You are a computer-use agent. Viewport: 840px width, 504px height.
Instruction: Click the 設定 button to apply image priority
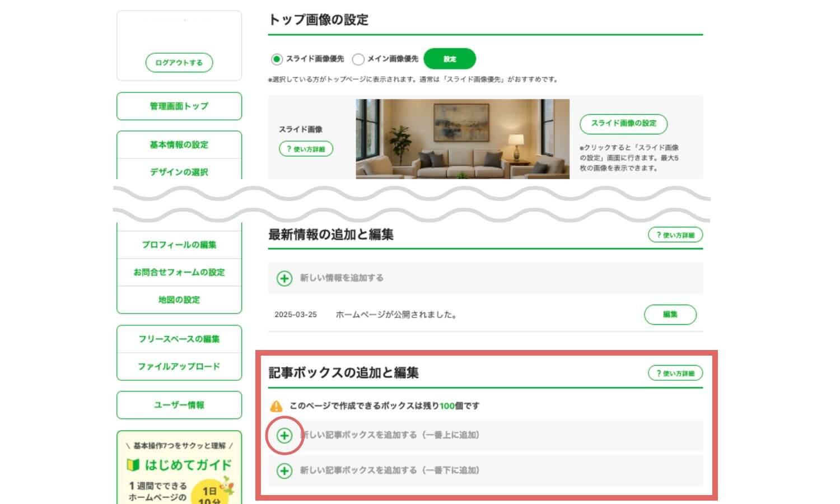click(x=450, y=58)
